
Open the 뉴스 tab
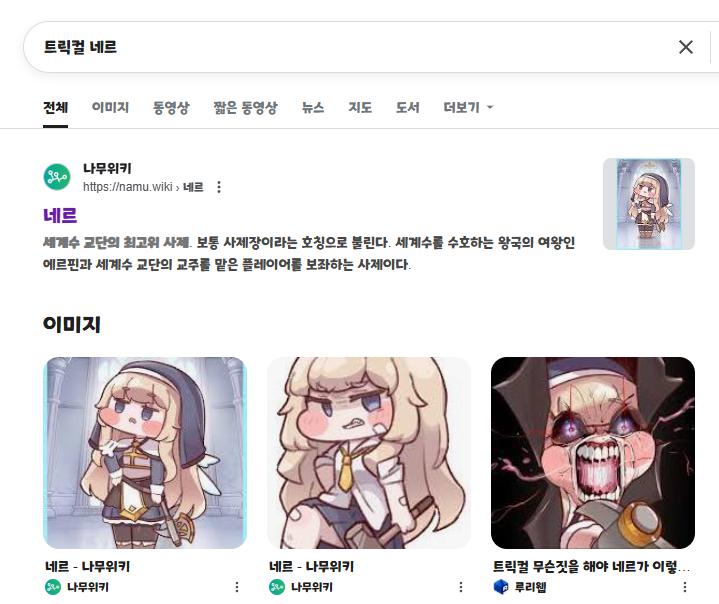click(x=313, y=107)
